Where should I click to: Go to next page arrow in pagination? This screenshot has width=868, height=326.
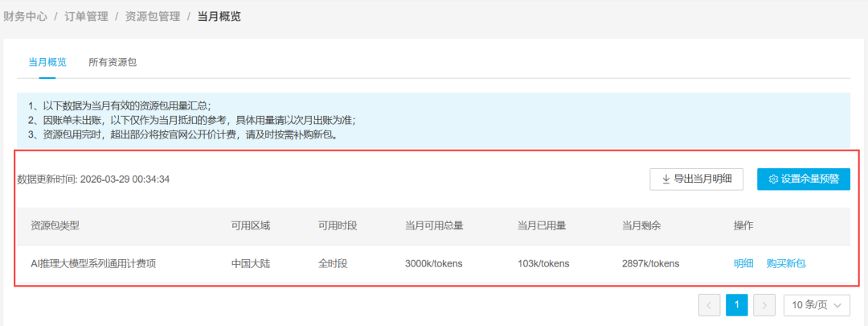point(764,305)
